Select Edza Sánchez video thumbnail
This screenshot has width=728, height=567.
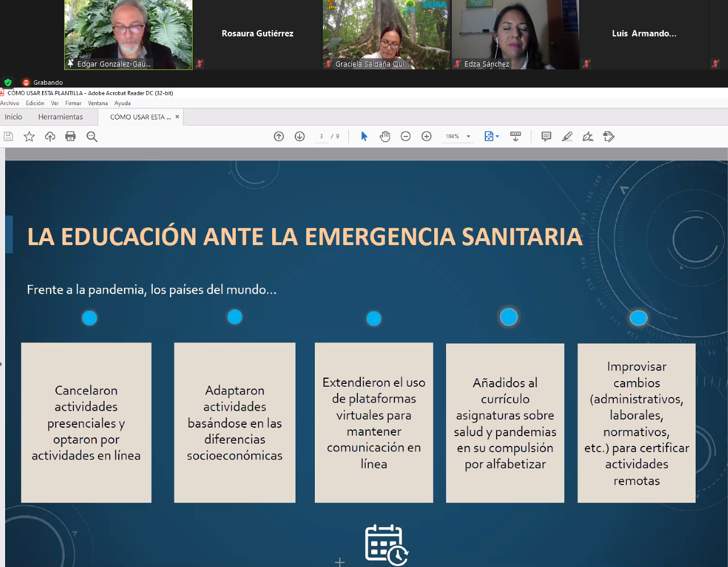(515, 35)
